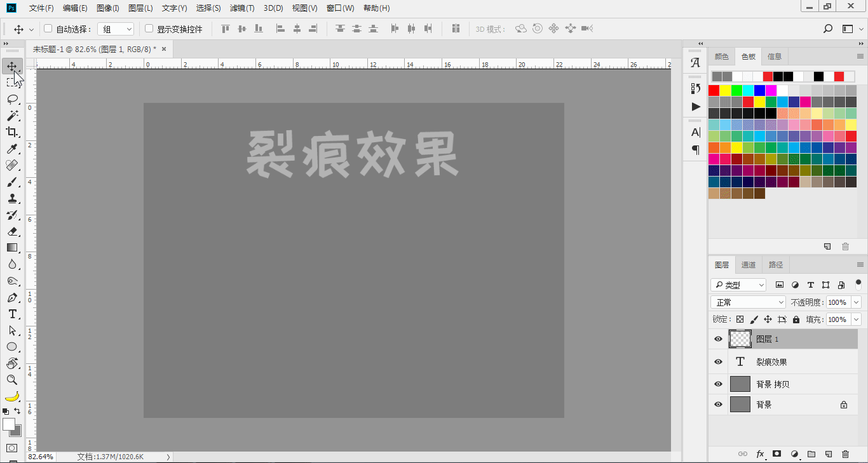Pick the yellow swatch beside red

725,90
